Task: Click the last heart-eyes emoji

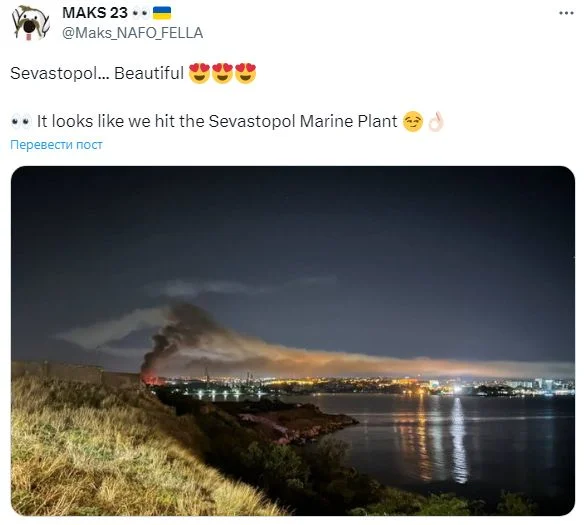Action: (246, 73)
